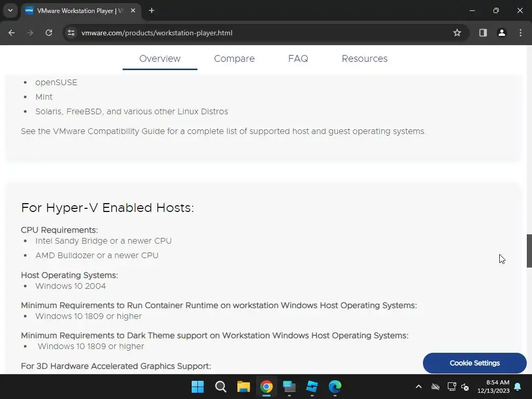Show hidden system tray icons
Image resolution: width=532 pixels, height=399 pixels.
pos(419,387)
